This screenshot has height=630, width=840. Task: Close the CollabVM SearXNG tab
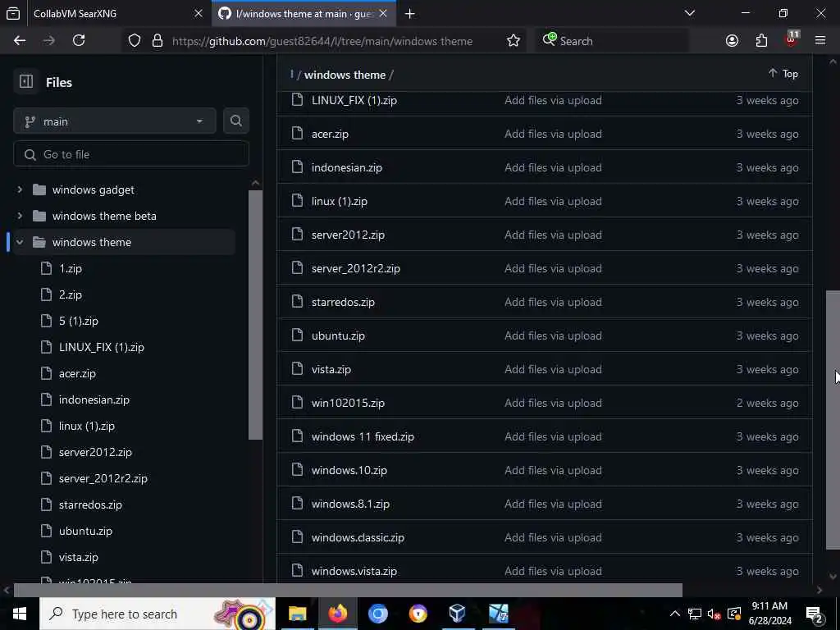199,14
